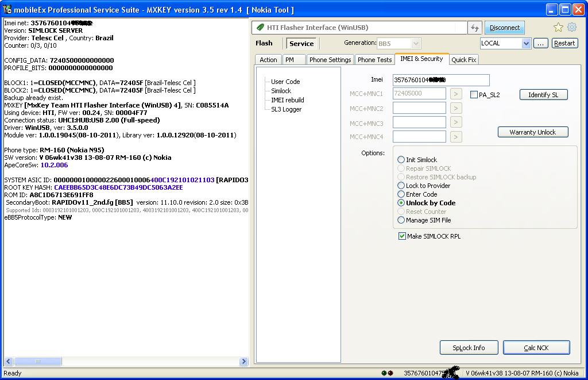Click 'eBB5ProtocolType: NEW' log line
The width and height of the screenshot is (588, 380).
(x=38, y=217)
